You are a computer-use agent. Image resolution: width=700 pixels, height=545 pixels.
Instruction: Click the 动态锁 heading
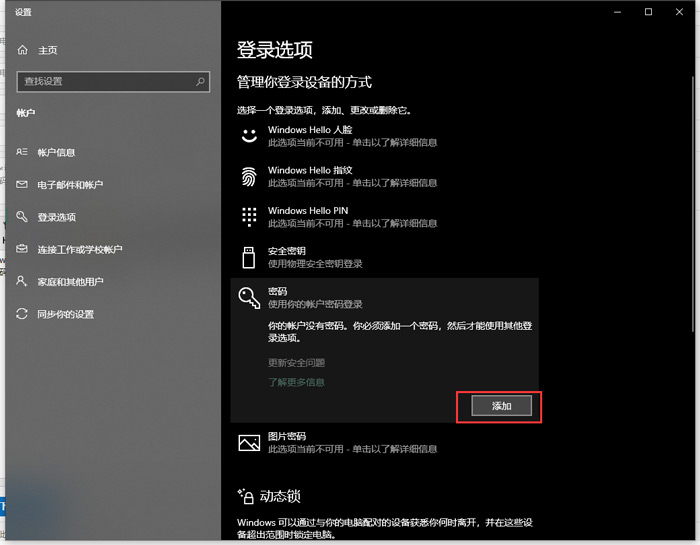tap(280, 496)
